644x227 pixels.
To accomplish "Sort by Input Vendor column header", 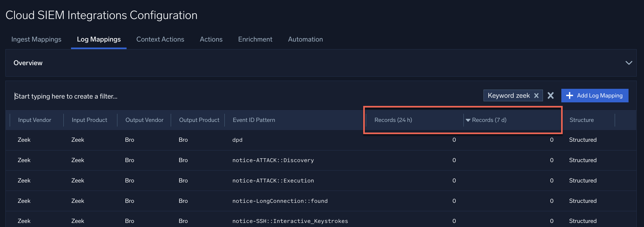I will pyautogui.click(x=35, y=120).
